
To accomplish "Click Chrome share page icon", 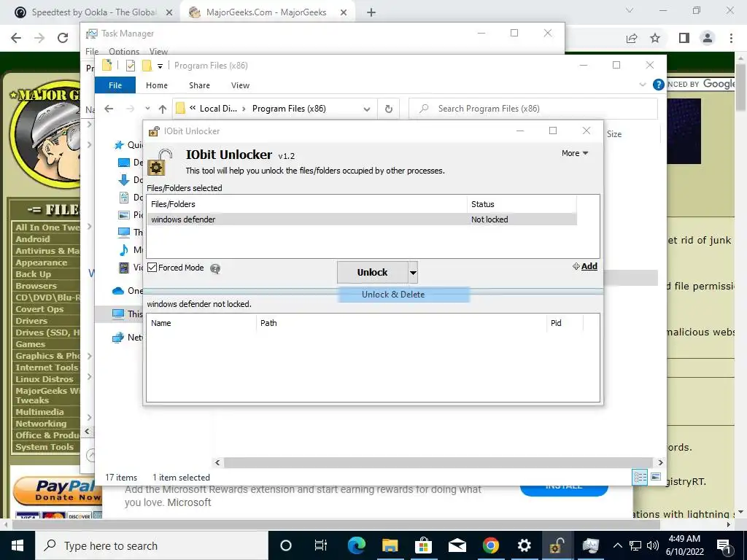I will (632, 38).
